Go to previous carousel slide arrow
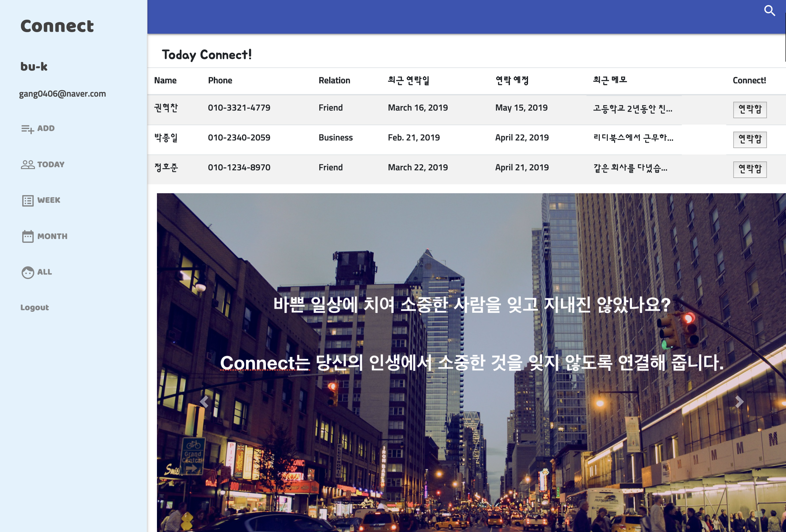Image resolution: width=786 pixels, height=532 pixels. click(204, 402)
